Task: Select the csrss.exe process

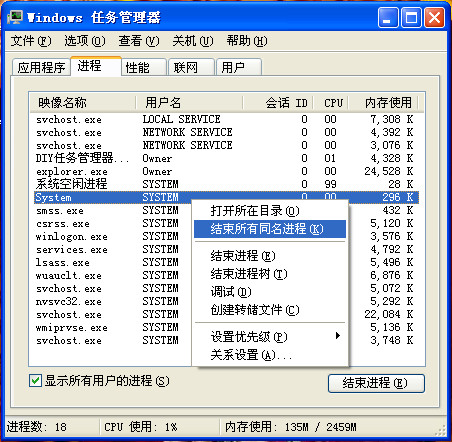Action: (x=113, y=223)
